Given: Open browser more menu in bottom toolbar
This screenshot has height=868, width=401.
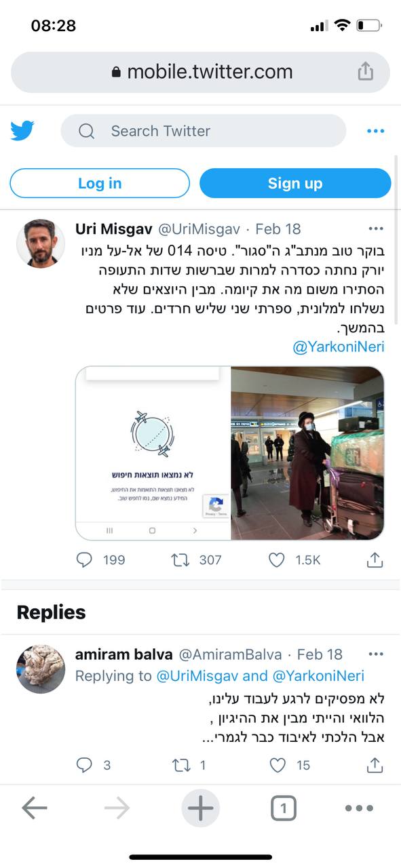Looking at the screenshot, I should click(x=359, y=808).
